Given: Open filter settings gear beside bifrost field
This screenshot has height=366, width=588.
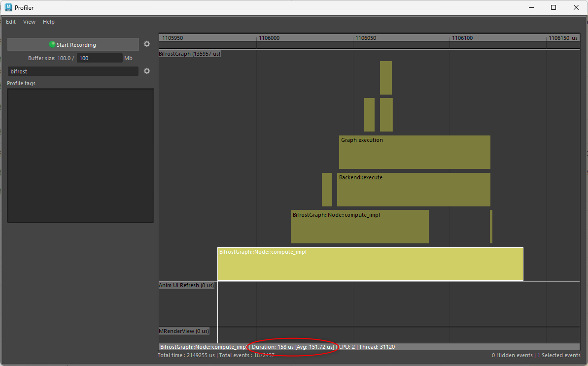Looking at the screenshot, I should click(x=146, y=71).
